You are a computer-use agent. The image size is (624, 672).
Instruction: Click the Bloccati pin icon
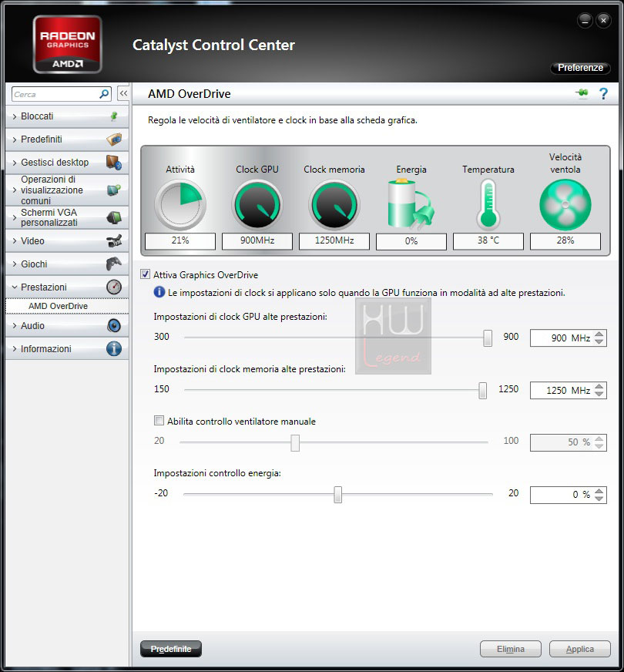[x=114, y=116]
